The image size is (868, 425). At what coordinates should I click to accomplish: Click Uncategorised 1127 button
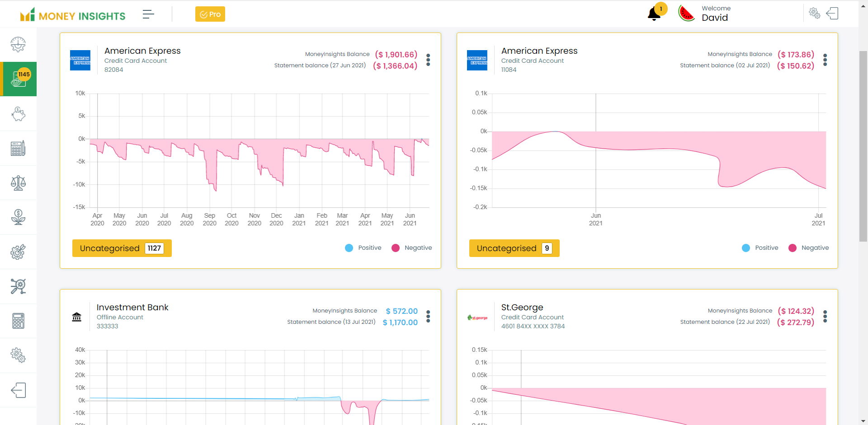(x=122, y=248)
